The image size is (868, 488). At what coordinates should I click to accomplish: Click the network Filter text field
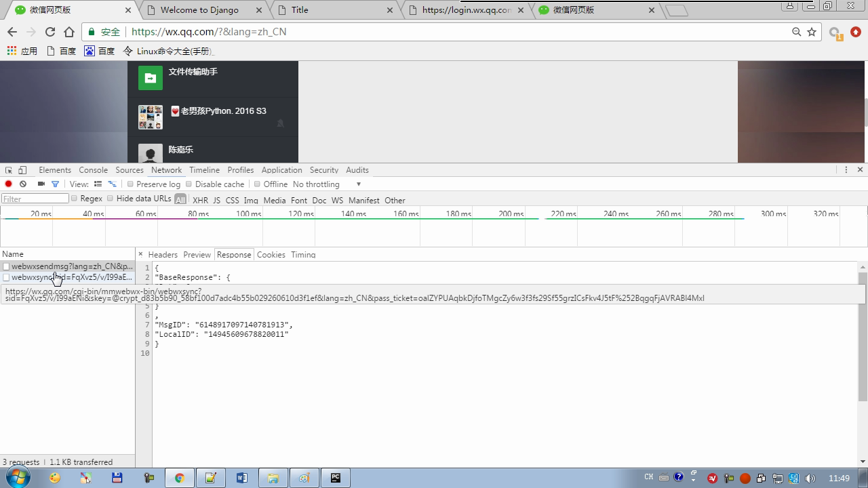click(x=35, y=199)
